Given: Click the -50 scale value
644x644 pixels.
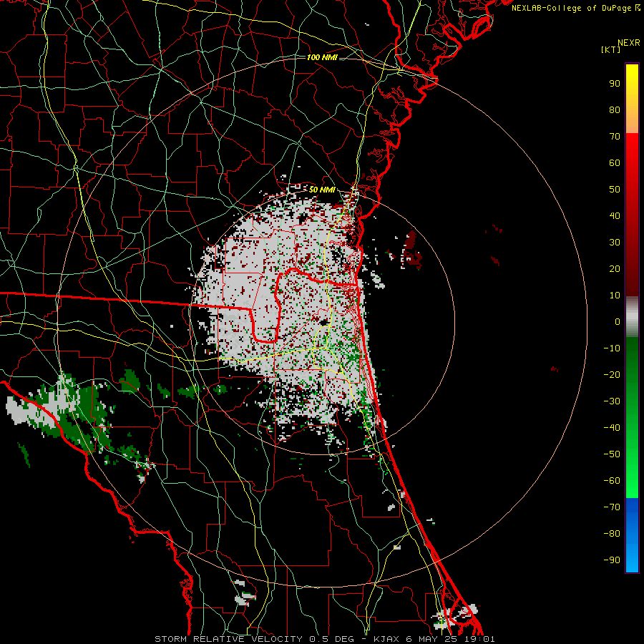Looking at the screenshot, I should click(x=612, y=454).
